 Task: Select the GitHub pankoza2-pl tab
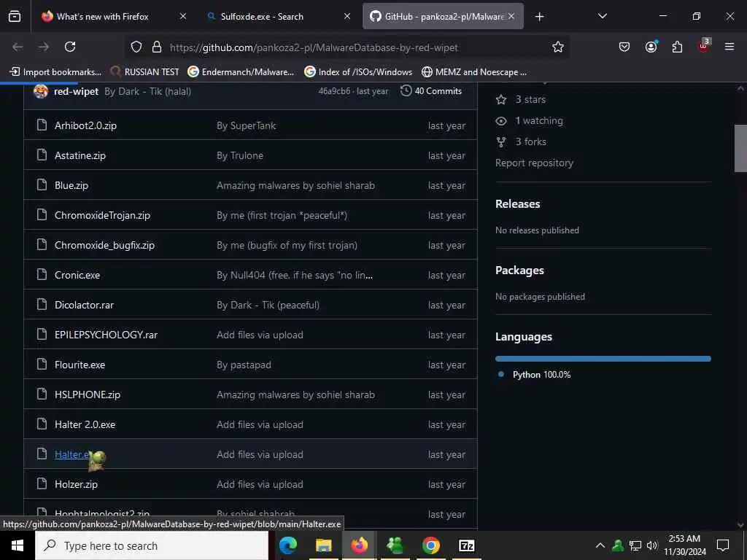(443, 16)
